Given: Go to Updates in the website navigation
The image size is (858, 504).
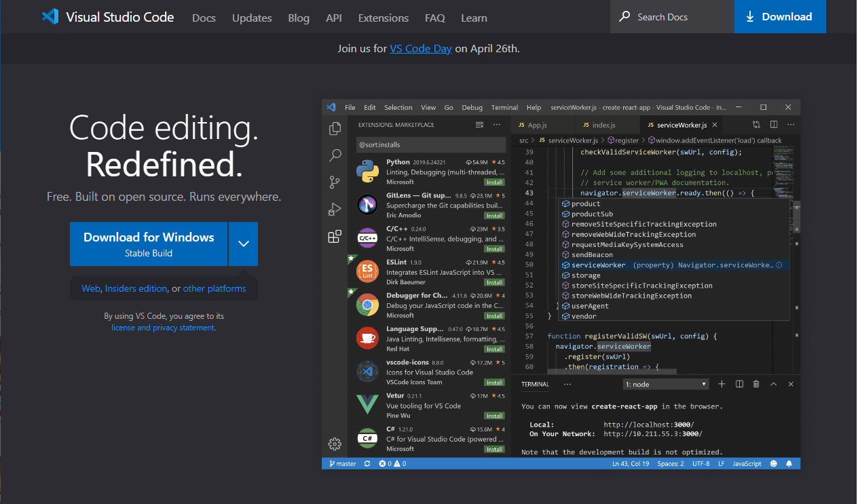Looking at the screenshot, I should click(252, 18).
